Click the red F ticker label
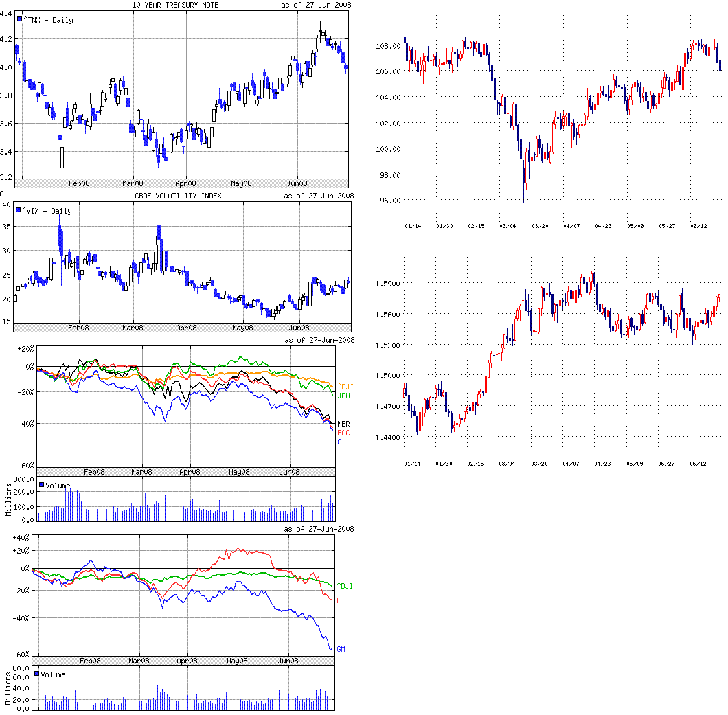The width and height of the screenshot is (728, 715). (x=339, y=600)
